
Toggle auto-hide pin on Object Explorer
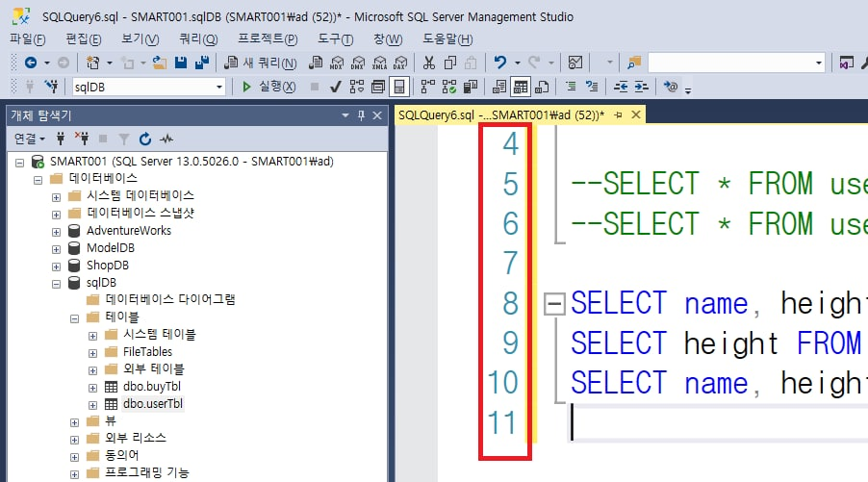361,115
